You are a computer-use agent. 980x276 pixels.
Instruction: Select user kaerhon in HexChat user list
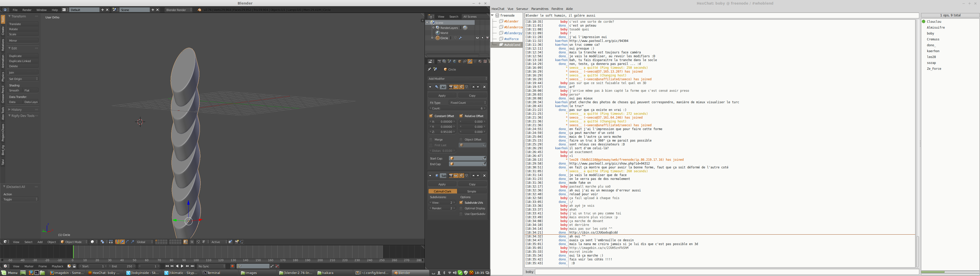click(x=933, y=51)
